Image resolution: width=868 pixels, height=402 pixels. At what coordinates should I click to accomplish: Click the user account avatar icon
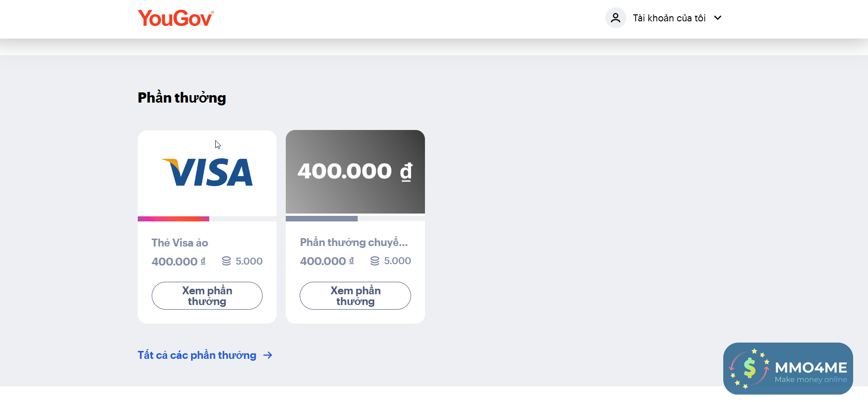(616, 18)
